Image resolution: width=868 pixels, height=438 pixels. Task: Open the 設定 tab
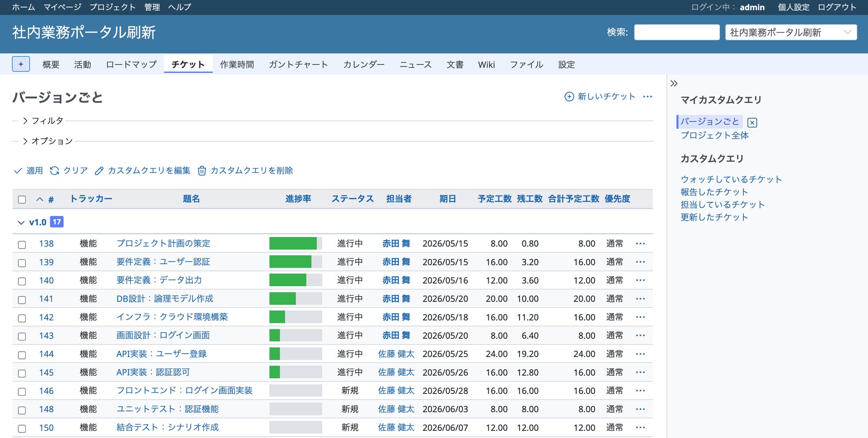pos(567,65)
